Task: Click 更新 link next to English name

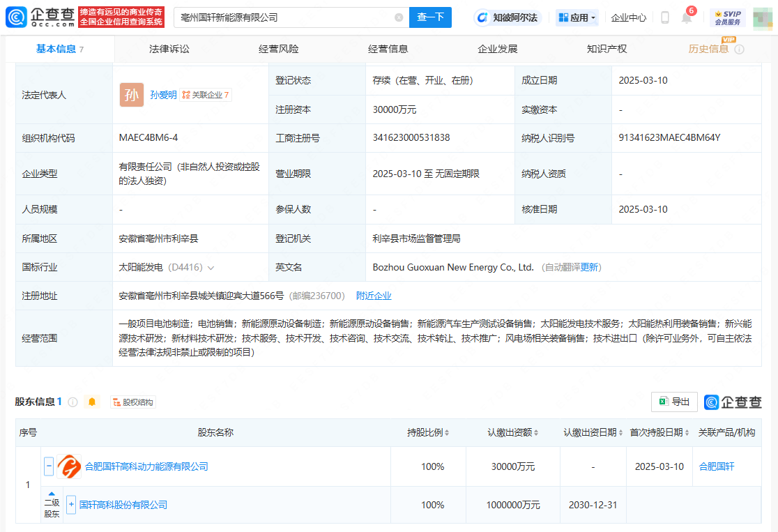Action: 589,268
